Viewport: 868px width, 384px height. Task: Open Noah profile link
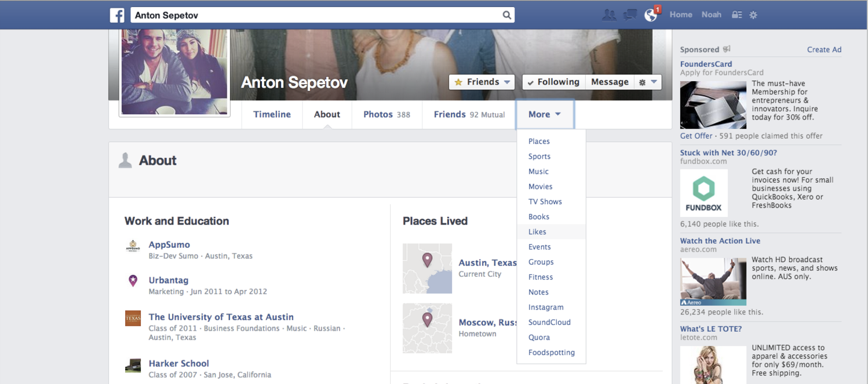tap(711, 15)
